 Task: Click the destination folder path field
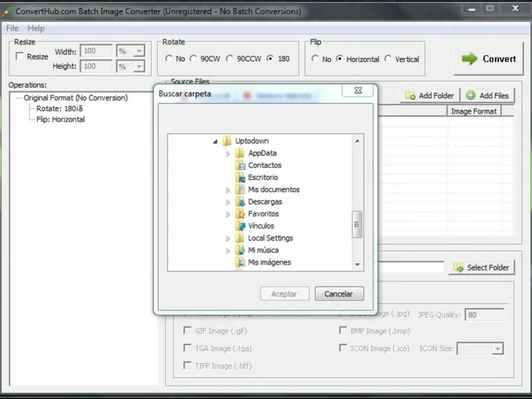point(410,267)
